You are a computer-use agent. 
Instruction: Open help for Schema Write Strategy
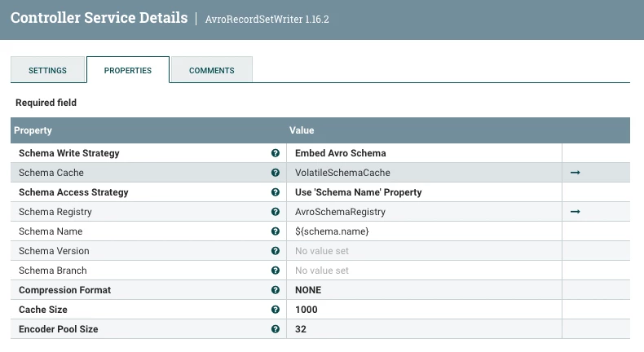[x=276, y=153]
